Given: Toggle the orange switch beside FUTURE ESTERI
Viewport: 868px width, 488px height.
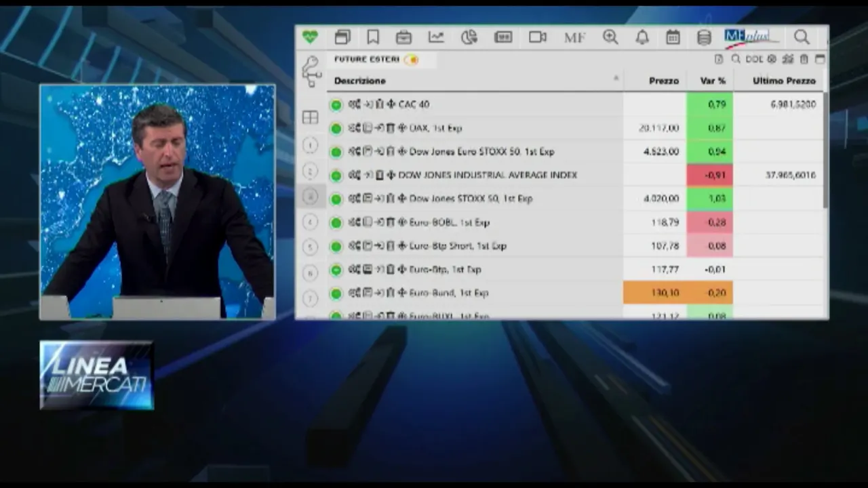Looking at the screenshot, I should pos(411,60).
